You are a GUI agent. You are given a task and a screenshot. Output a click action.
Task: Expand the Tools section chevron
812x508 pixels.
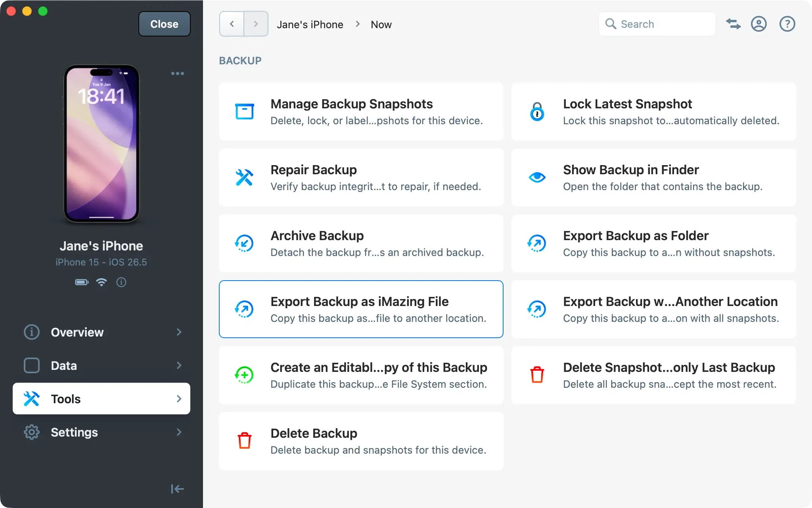pos(179,399)
